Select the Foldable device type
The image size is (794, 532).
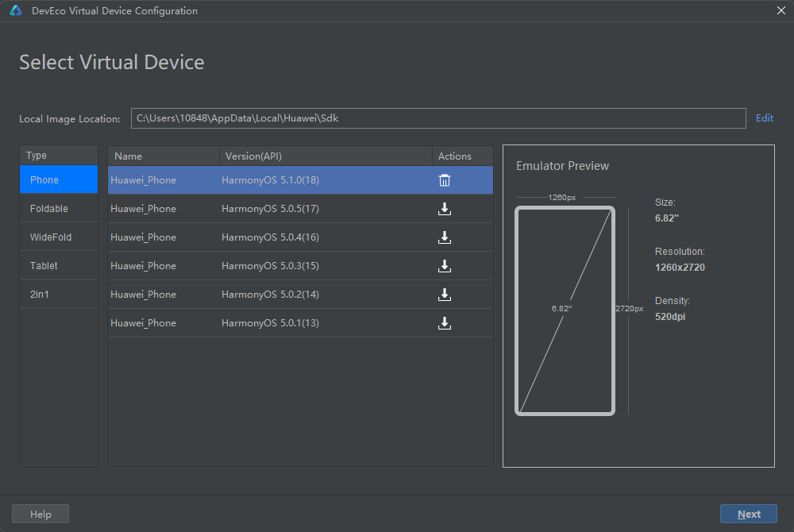59,209
